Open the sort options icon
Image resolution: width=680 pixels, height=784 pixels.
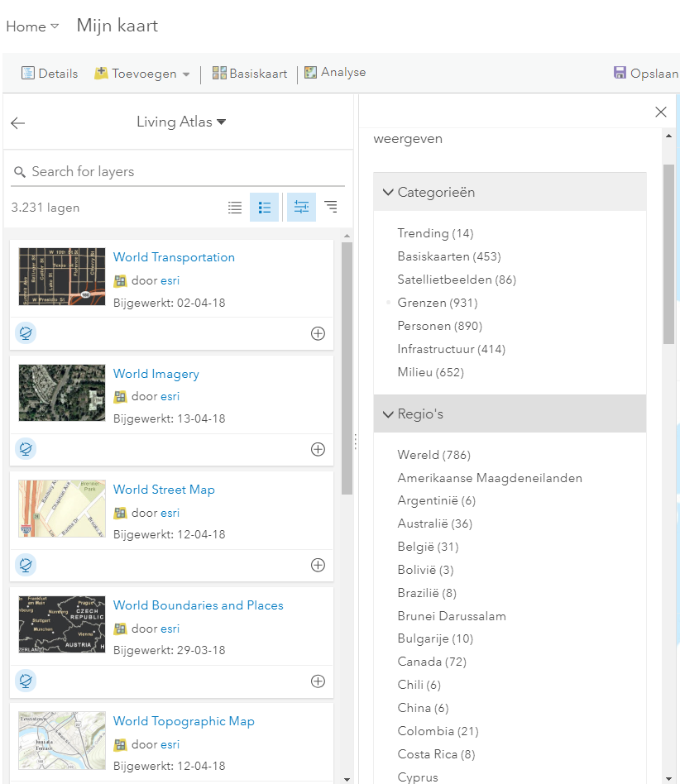pos(331,208)
